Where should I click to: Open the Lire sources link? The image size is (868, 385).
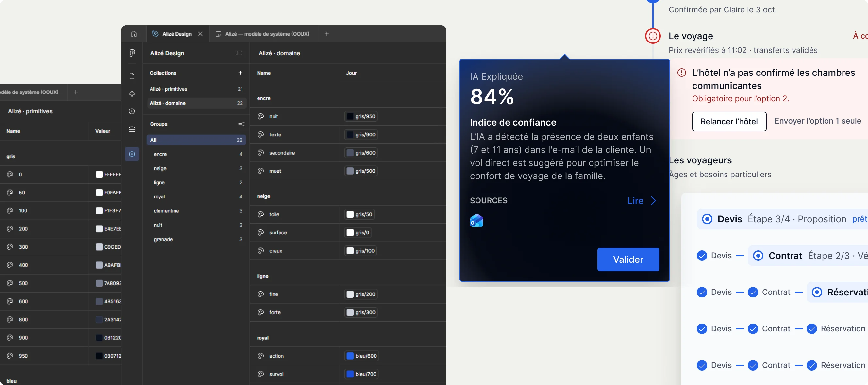[x=642, y=201]
